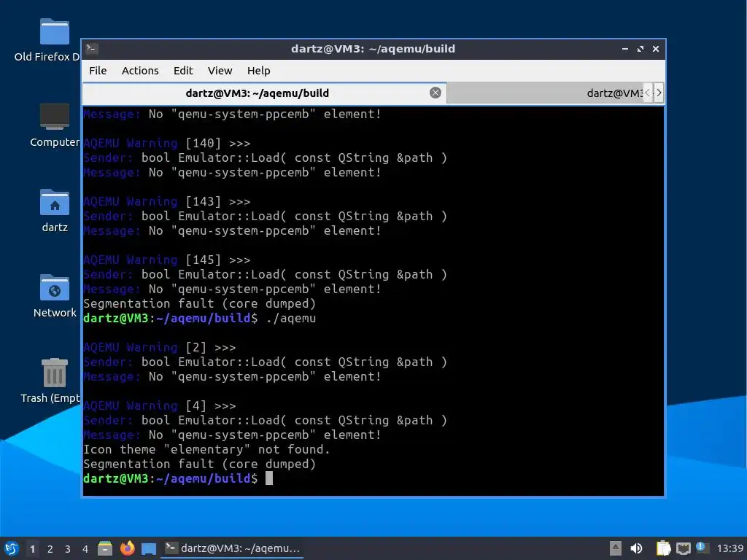Click the window title 'dartz@VM3: ~/aqemu/build'
The height and width of the screenshot is (560, 747).
pos(373,49)
